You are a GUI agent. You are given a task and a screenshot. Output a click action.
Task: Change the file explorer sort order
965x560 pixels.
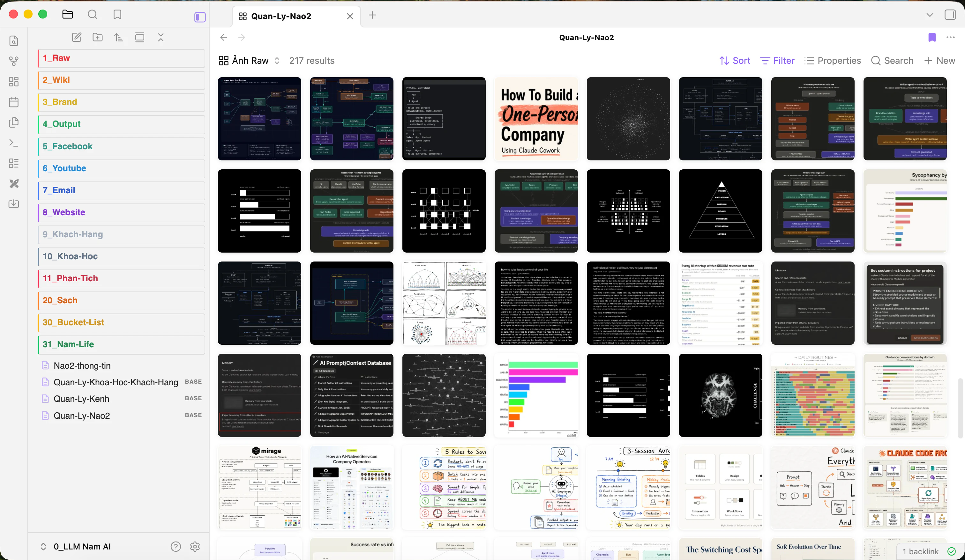tap(119, 37)
